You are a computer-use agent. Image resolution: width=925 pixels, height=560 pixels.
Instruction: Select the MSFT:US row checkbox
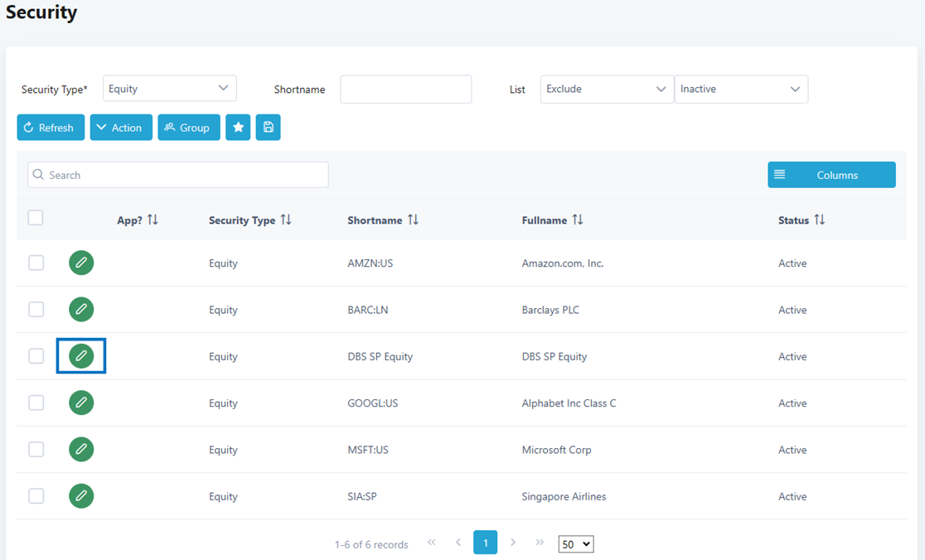click(x=36, y=450)
